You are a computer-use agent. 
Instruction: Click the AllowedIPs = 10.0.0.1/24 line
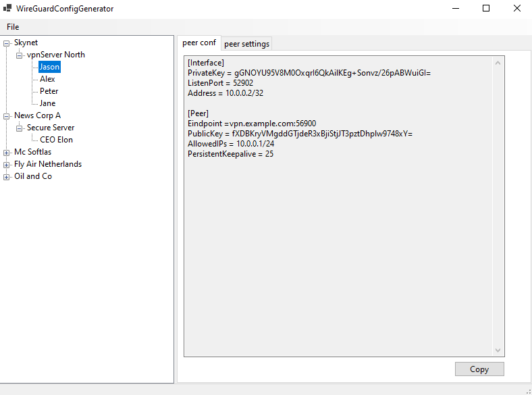pyautogui.click(x=231, y=144)
